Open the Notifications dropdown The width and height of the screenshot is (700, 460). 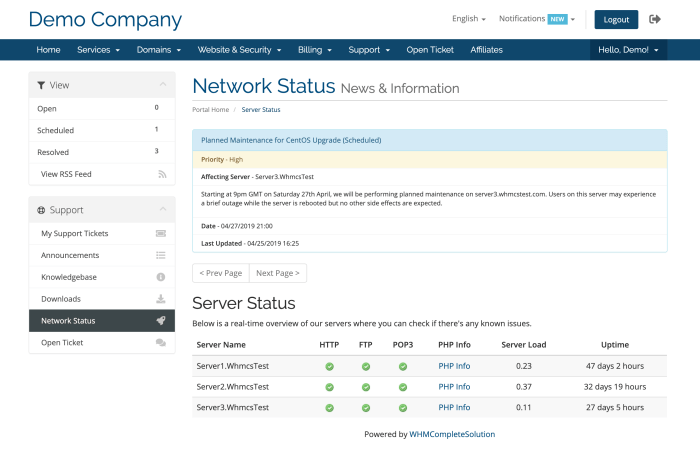pyautogui.click(x=537, y=19)
